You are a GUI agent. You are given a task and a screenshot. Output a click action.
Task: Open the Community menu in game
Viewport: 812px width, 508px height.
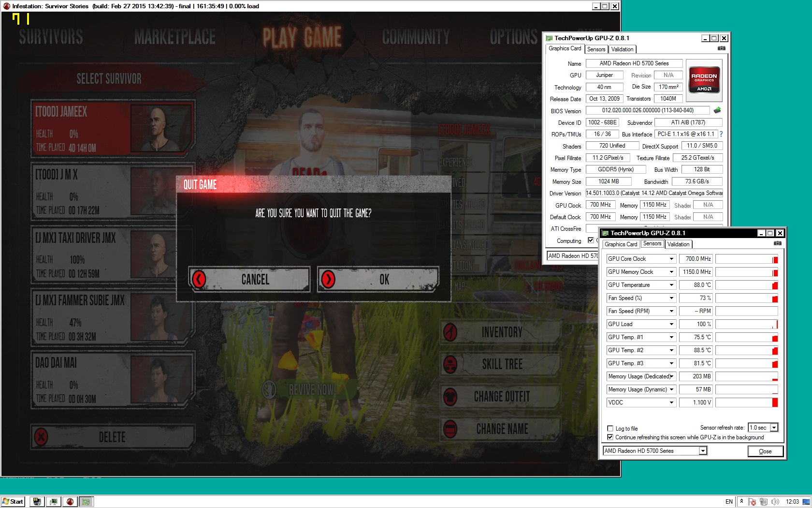pyautogui.click(x=416, y=37)
